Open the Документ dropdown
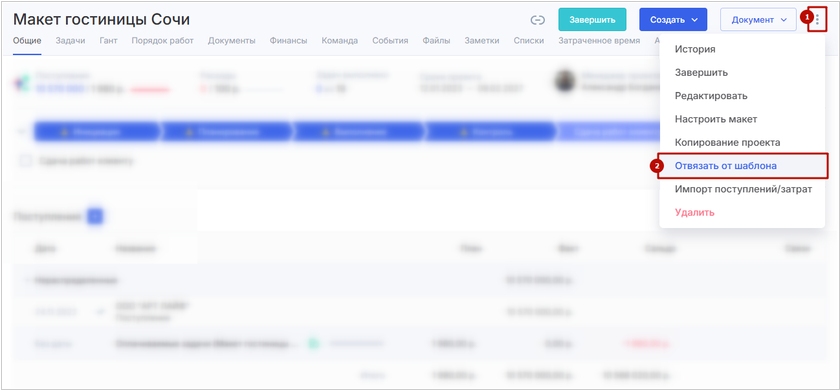840x390 pixels. point(759,20)
